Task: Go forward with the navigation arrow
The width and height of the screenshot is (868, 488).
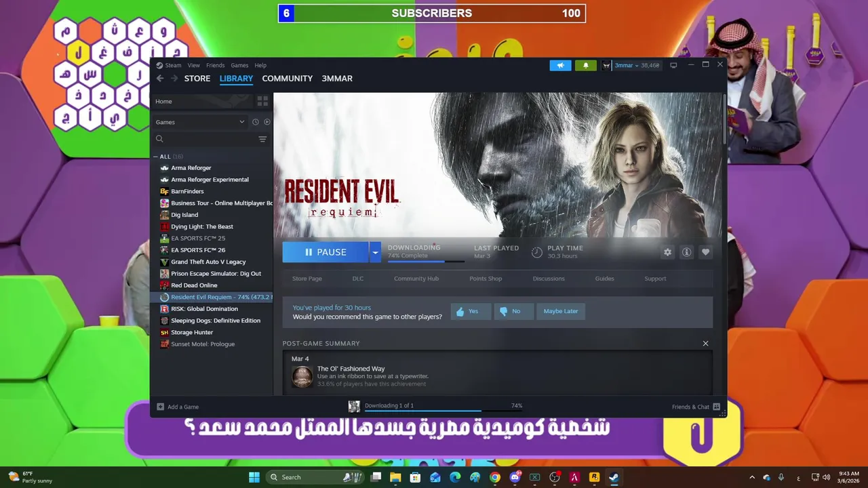Action: coord(174,79)
